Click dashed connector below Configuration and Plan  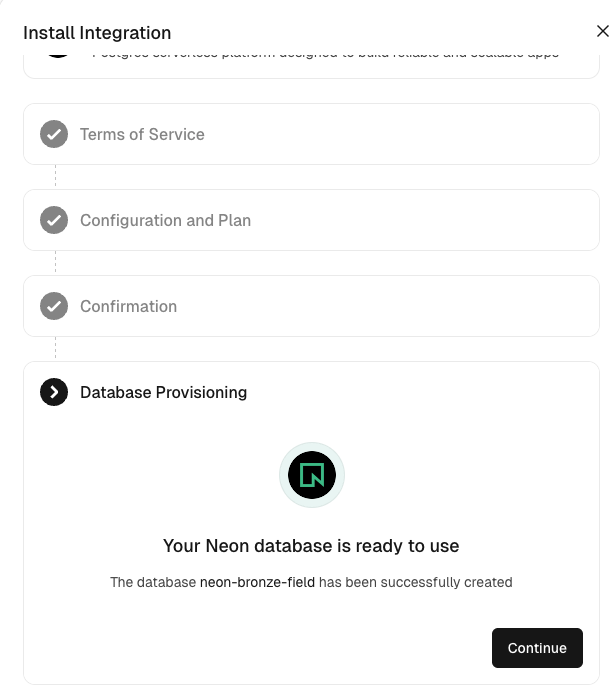click(56, 263)
